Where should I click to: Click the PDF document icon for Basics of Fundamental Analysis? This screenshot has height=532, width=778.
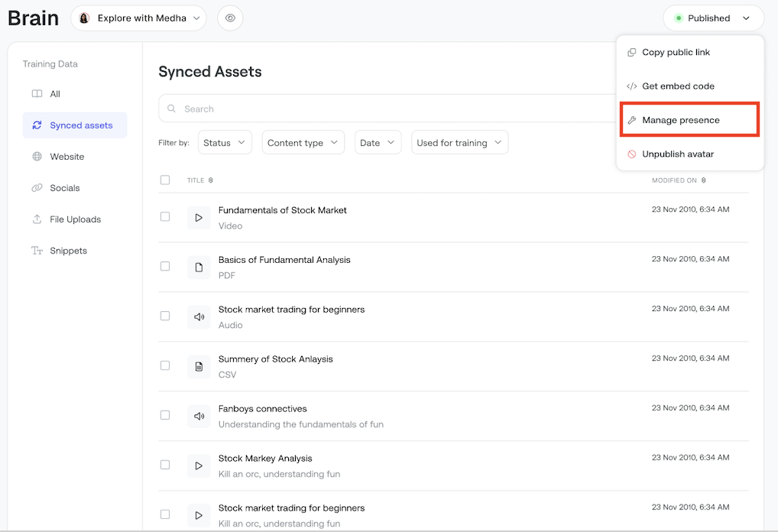pyautogui.click(x=199, y=268)
